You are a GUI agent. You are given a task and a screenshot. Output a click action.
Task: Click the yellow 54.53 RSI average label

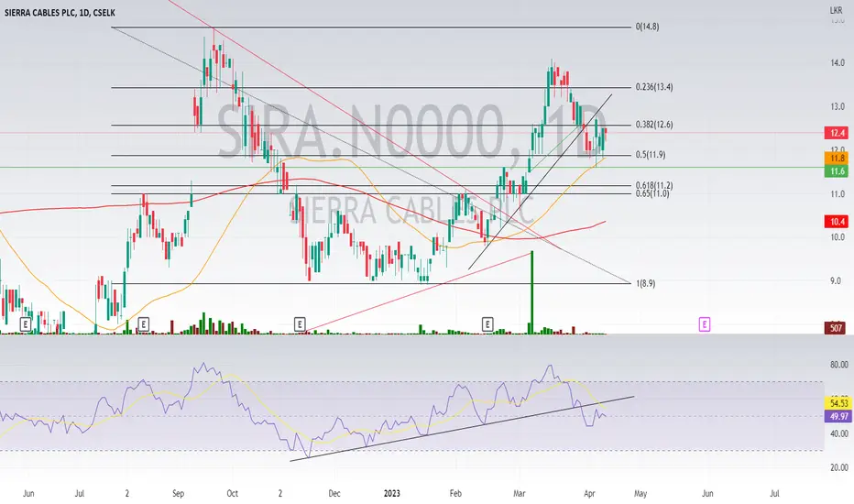pyautogui.click(x=838, y=403)
